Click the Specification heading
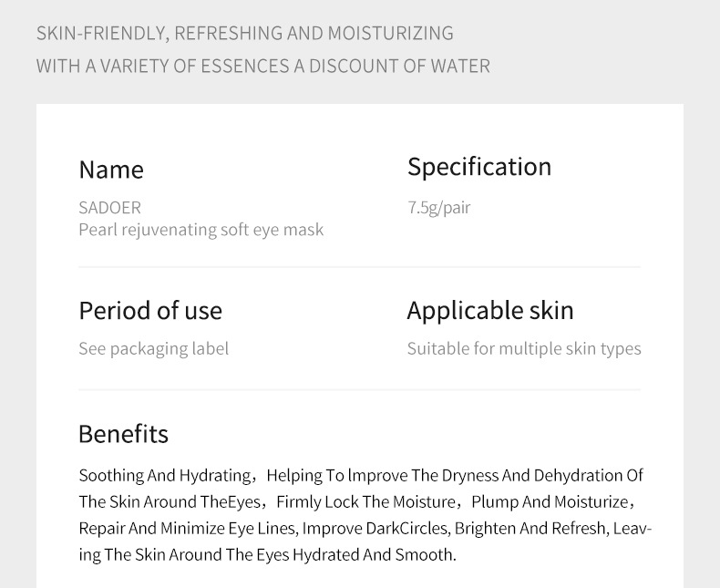Viewport: 720px width, 588px height. (478, 167)
